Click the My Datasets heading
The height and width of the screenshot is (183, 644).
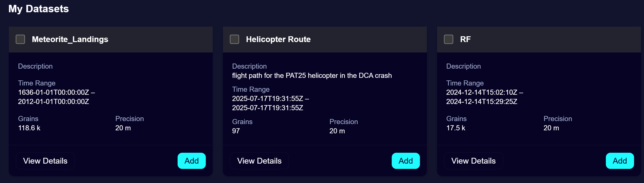pos(38,9)
